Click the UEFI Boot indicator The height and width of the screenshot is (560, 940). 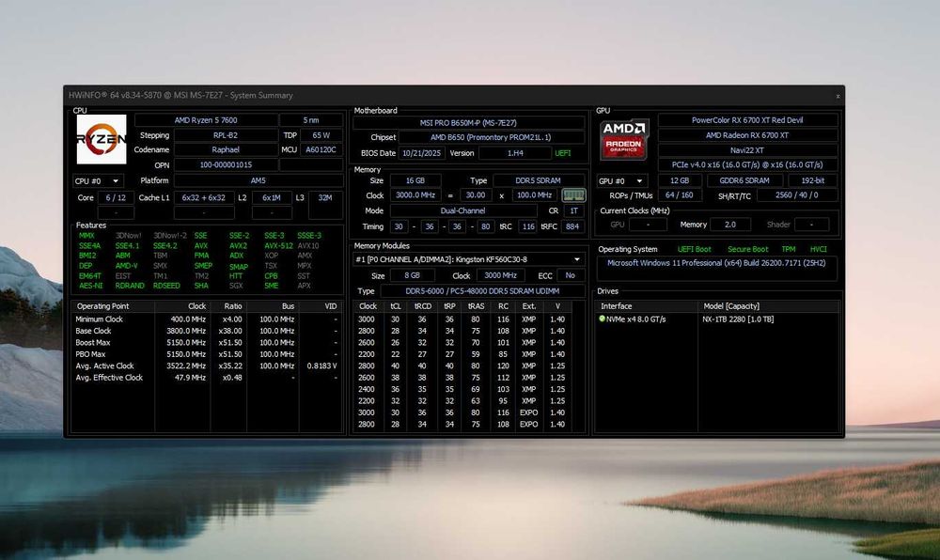pos(695,249)
